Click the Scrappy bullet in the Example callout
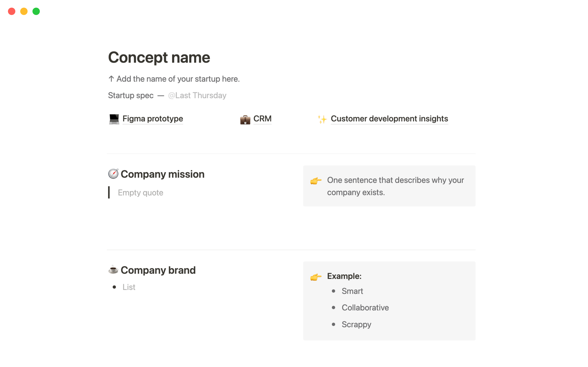Viewport: 588px width, 367px height. click(x=356, y=324)
